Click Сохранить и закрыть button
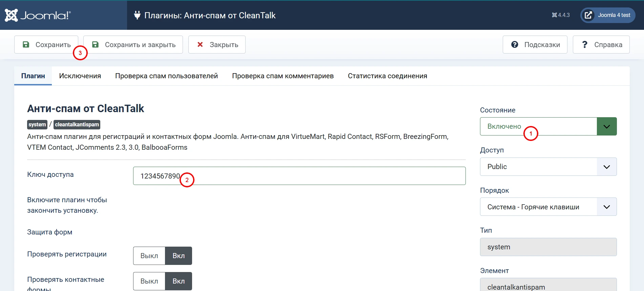Screen dimensions: 644x291 133,44
